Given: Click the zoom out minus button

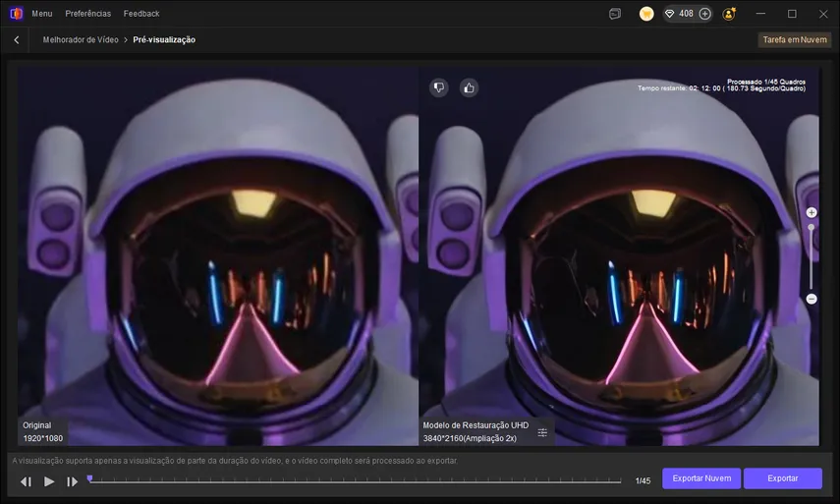Looking at the screenshot, I should 812,299.
